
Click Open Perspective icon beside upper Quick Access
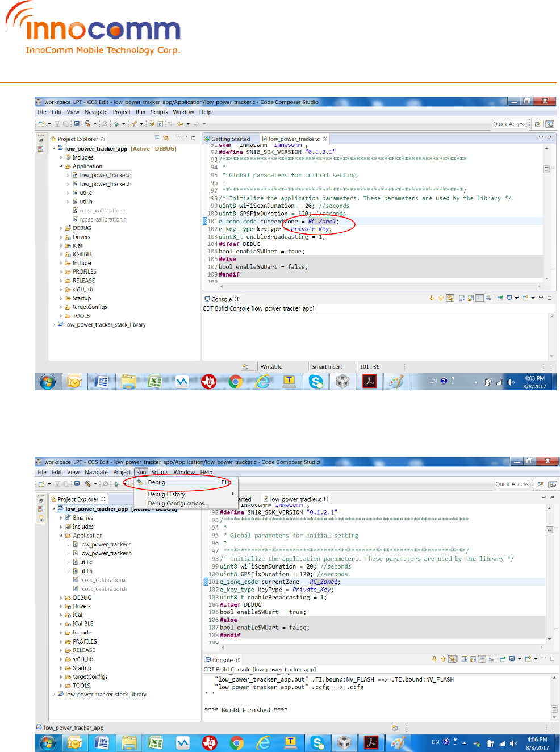click(538, 124)
